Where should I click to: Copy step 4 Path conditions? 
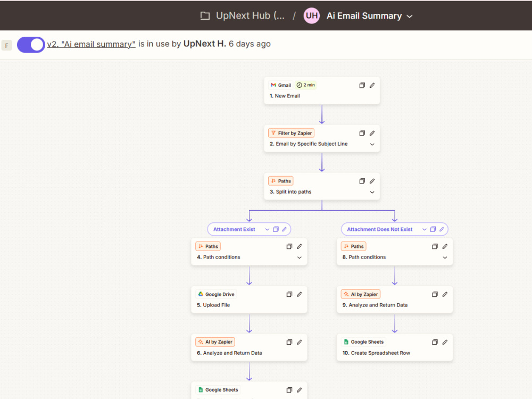click(x=289, y=247)
